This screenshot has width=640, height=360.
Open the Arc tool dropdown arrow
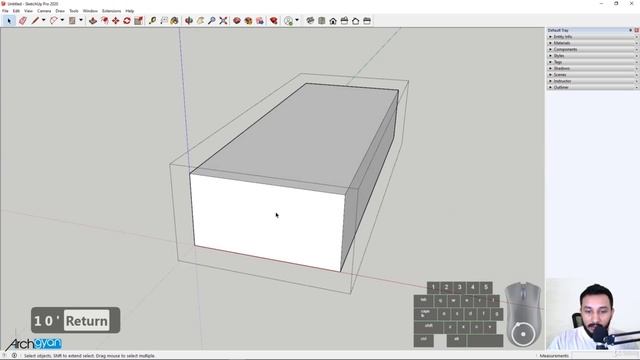point(62,20)
